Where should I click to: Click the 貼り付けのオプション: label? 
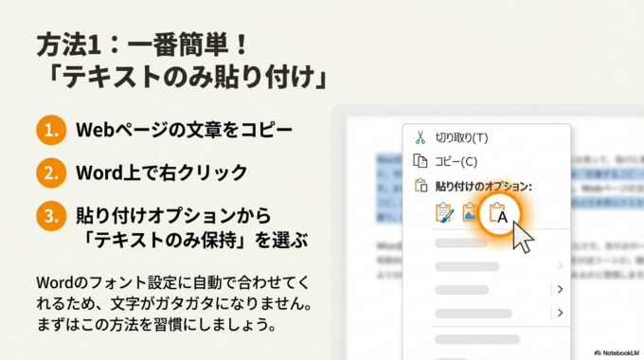pyautogui.click(x=483, y=187)
